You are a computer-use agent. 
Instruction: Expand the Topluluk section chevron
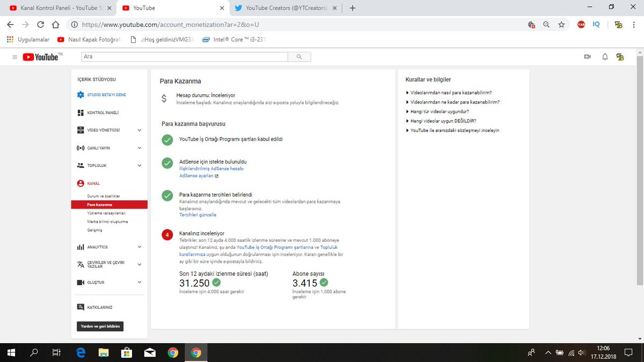[x=140, y=165]
